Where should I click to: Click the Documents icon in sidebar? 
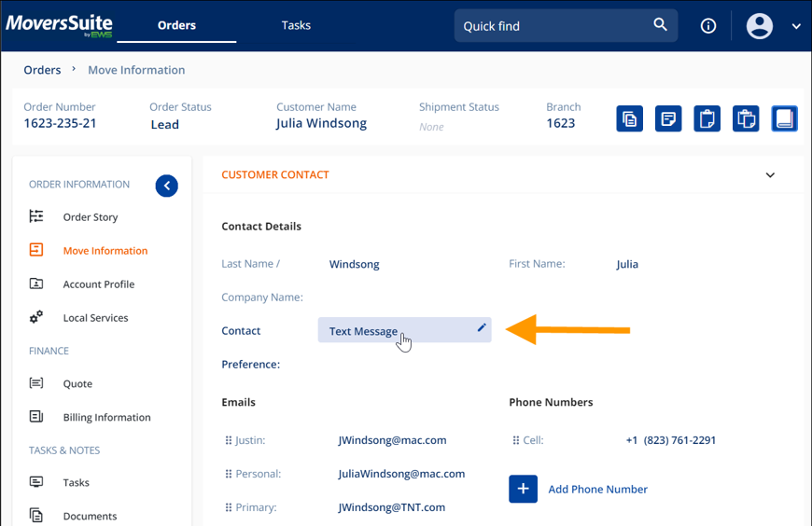pos(36,515)
